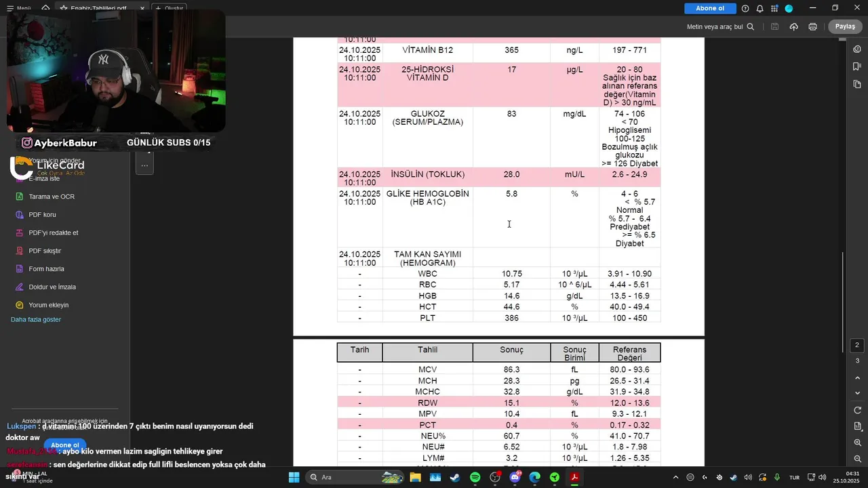Close the Enabiz-Tahlilleri.pdf tab

[142, 8]
